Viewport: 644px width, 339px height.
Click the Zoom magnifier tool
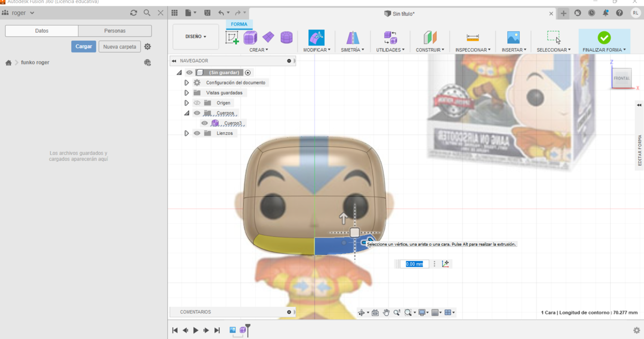397,312
